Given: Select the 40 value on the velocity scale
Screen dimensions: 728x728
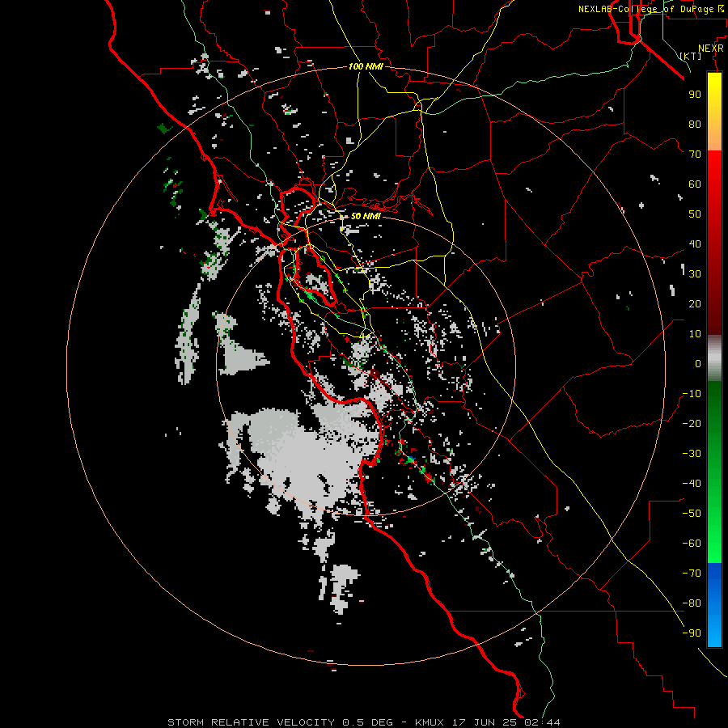Looking at the screenshot, I should (x=695, y=243).
